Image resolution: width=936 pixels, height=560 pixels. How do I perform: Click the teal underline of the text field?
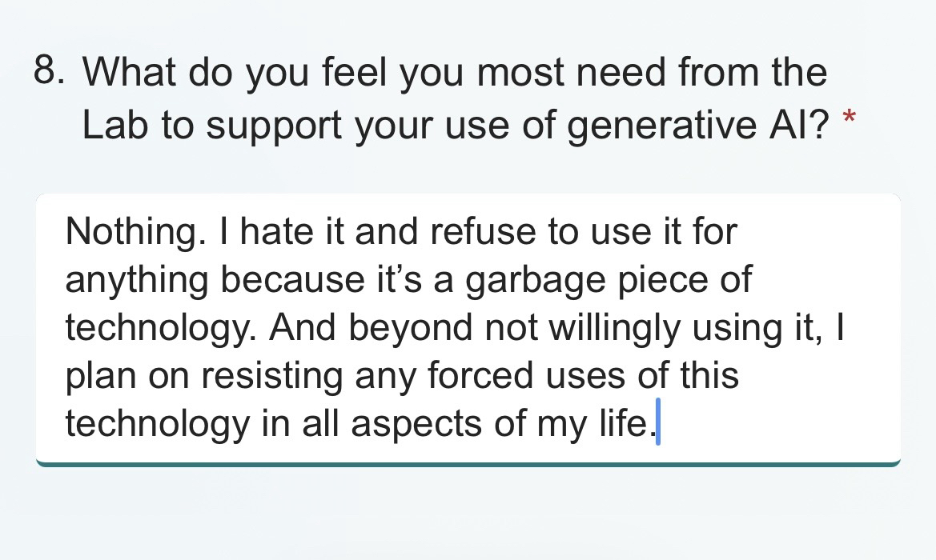pos(468,463)
